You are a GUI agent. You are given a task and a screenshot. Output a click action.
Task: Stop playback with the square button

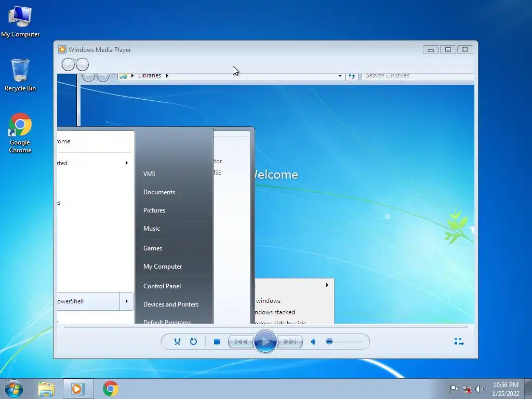point(217,342)
